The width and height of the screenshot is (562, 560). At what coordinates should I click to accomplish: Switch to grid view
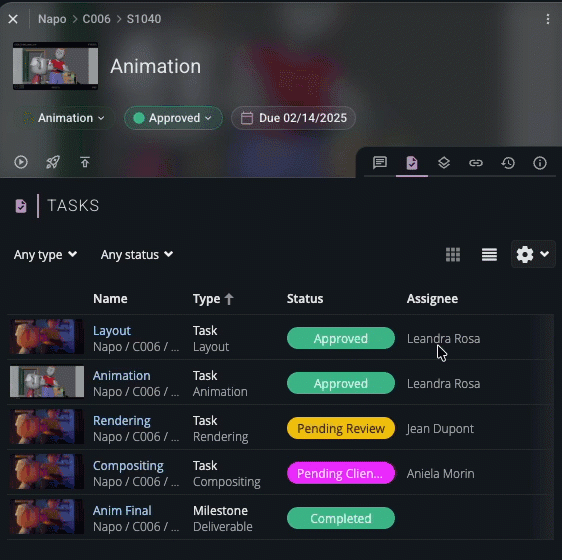pos(453,255)
